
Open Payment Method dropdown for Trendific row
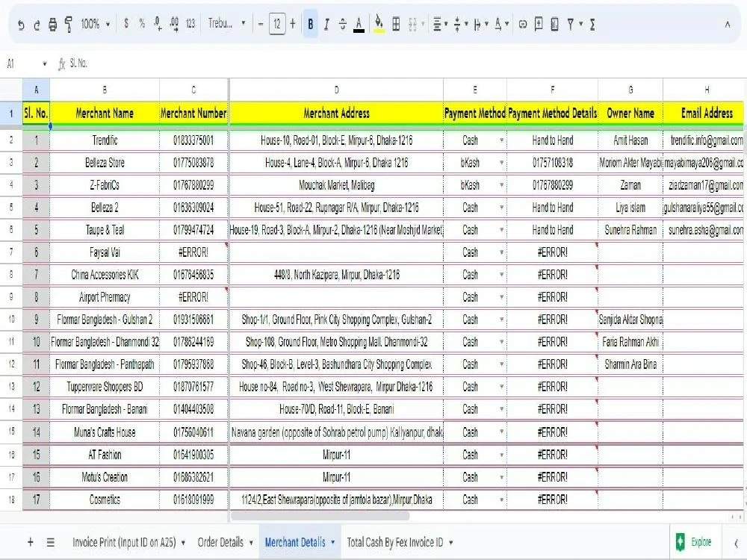(x=501, y=140)
